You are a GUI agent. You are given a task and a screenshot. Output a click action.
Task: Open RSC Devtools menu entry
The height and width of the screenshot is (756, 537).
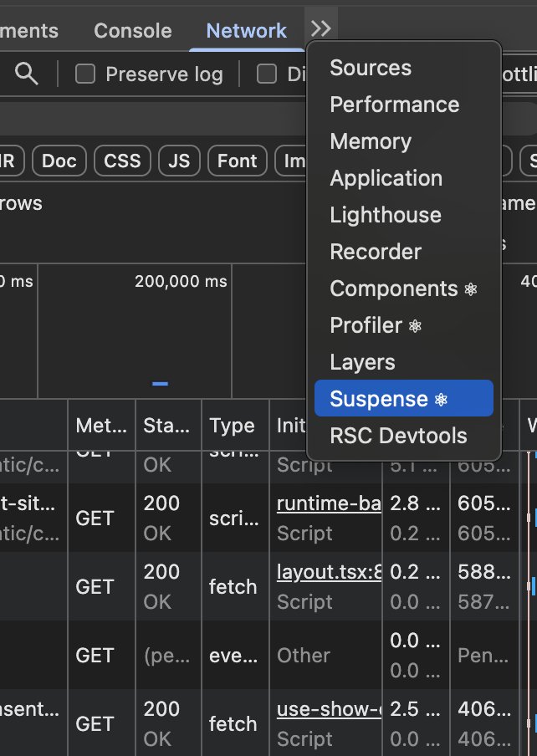tap(404, 436)
